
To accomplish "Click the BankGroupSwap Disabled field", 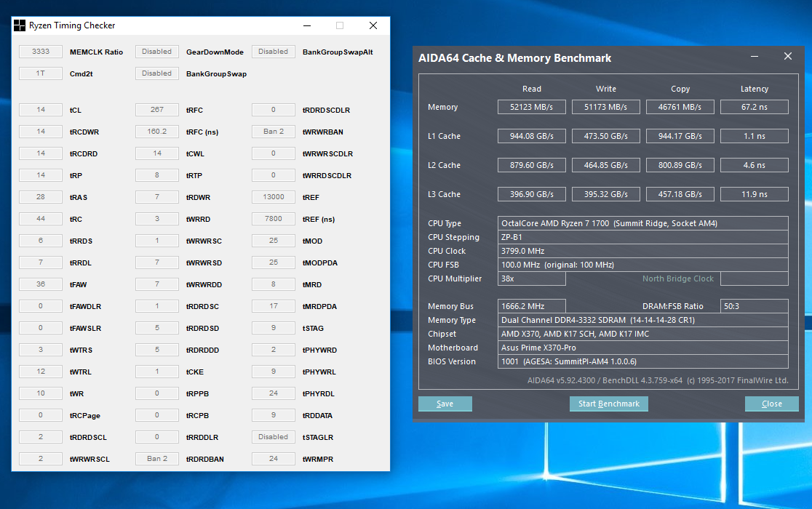I will 157,73.
